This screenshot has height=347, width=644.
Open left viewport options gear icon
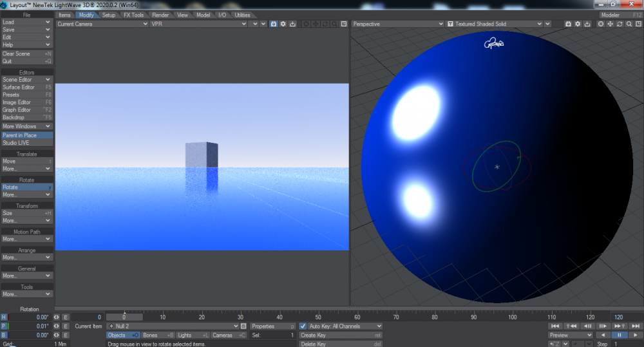(283, 24)
